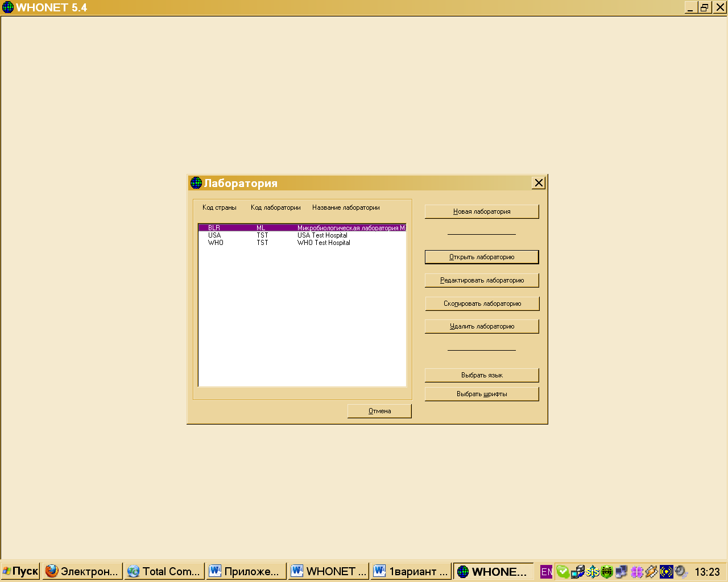The width and height of the screenshot is (728, 582).
Task: Click the EN language indicator
Action: (546, 572)
